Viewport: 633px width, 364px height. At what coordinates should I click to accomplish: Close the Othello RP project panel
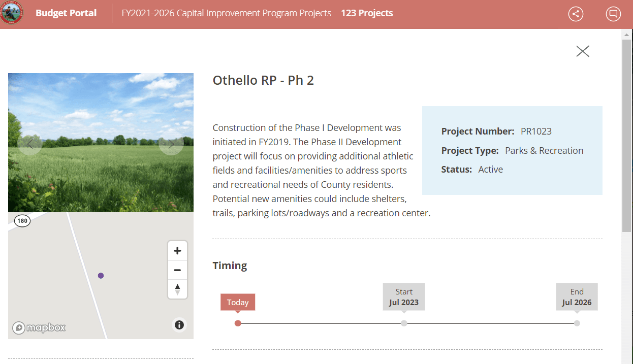point(583,51)
